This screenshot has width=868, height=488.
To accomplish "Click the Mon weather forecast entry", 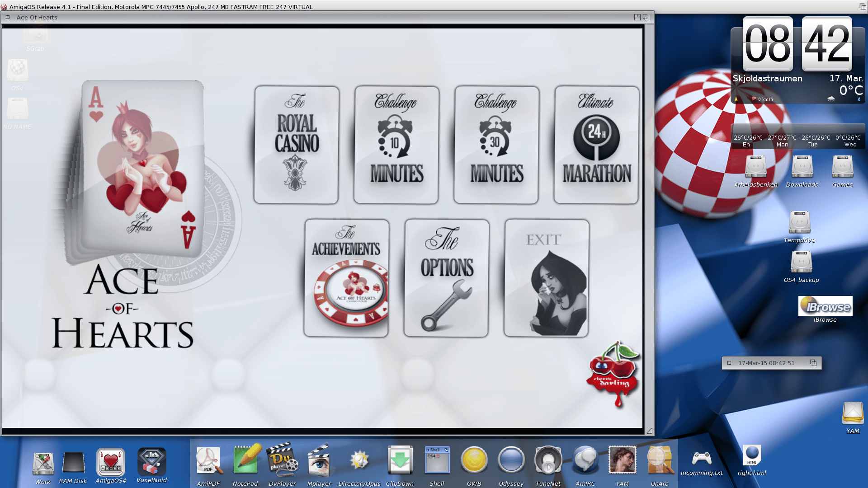I will tap(782, 141).
